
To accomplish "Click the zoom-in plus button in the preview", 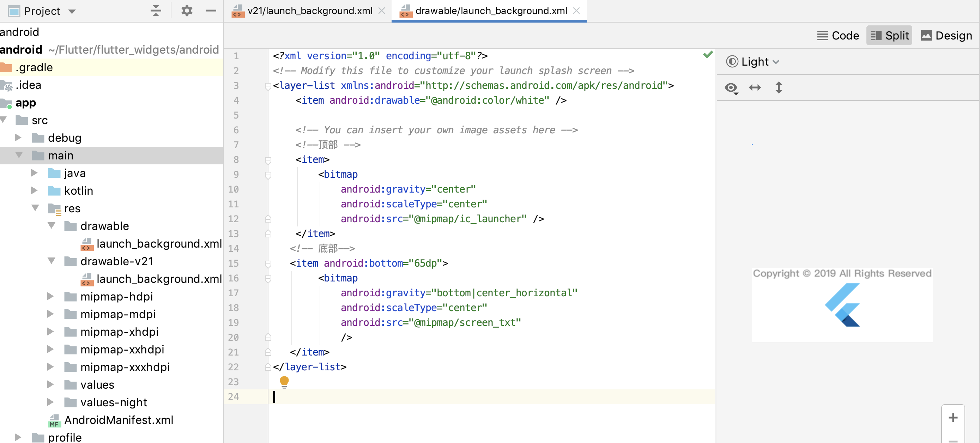I will pos(953,418).
